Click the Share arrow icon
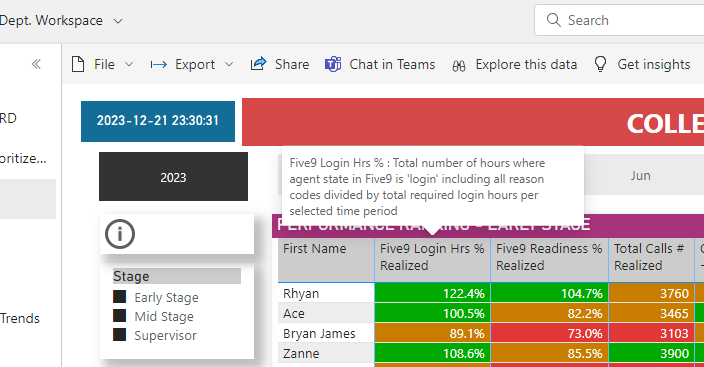The height and width of the screenshot is (367, 704). 258,64
